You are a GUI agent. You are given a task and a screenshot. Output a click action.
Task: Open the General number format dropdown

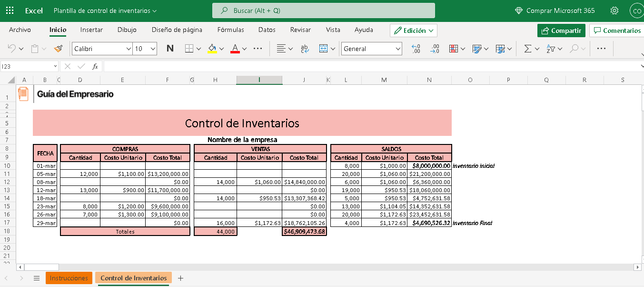(398, 48)
